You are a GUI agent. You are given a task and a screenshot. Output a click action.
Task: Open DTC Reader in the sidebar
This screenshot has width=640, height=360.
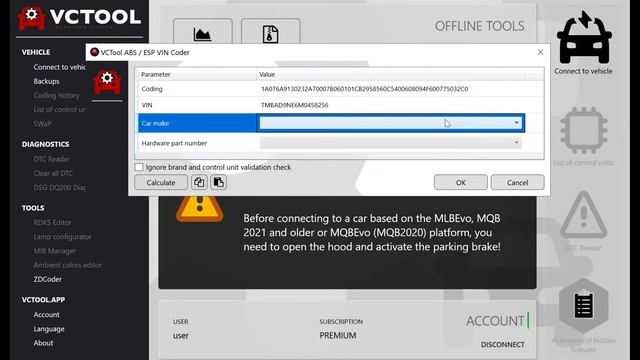[51, 159]
